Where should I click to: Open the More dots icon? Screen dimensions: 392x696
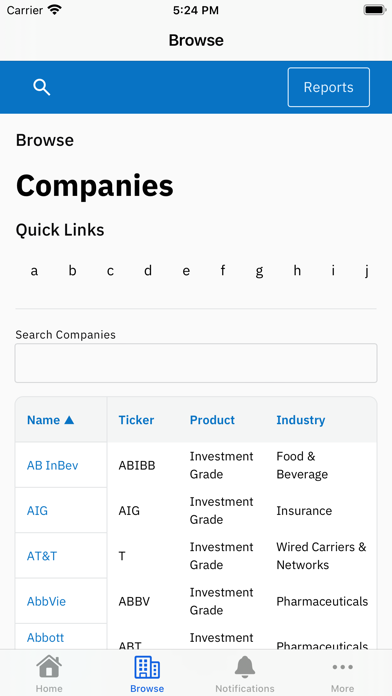(x=343, y=667)
